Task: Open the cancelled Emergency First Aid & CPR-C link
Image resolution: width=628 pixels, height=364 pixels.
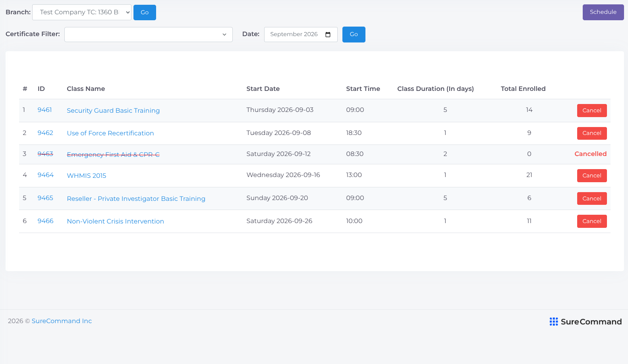Action: [113, 154]
